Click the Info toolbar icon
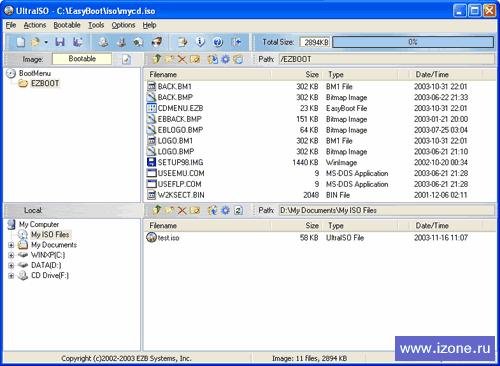The width and height of the screenshot is (500, 366). tap(200, 42)
